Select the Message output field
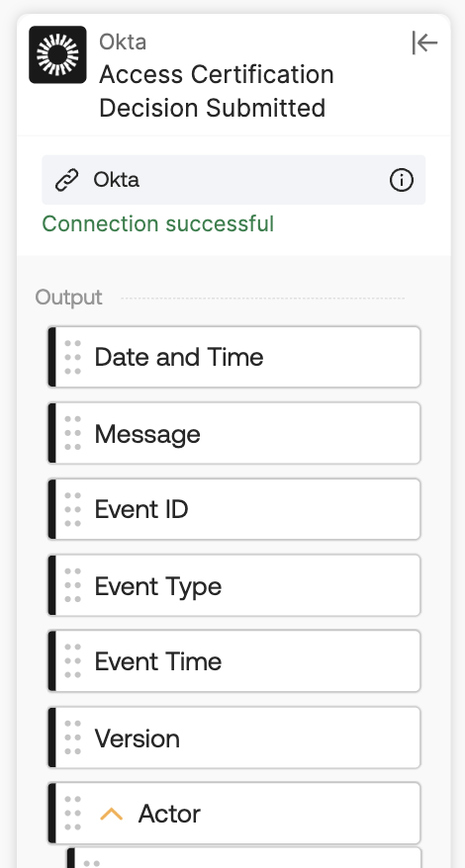The height and width of the screenshot is (868, 465). coord(233,433)
